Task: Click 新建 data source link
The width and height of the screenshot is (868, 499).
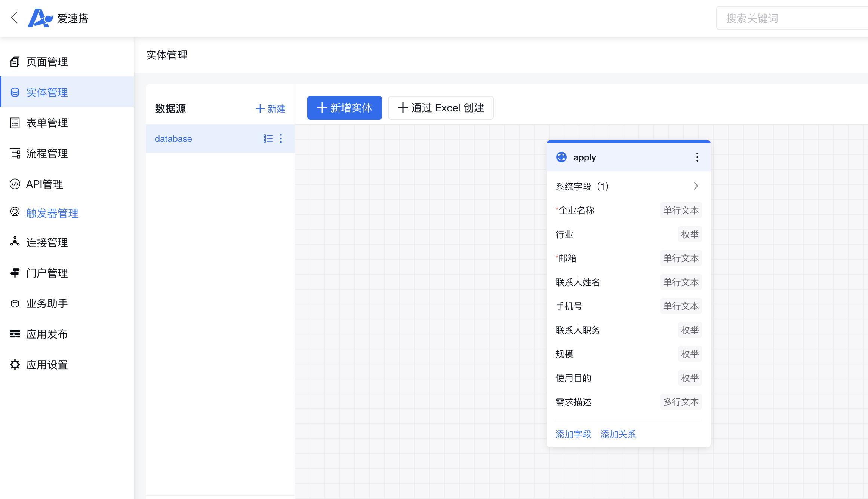Action: [270, 108]
